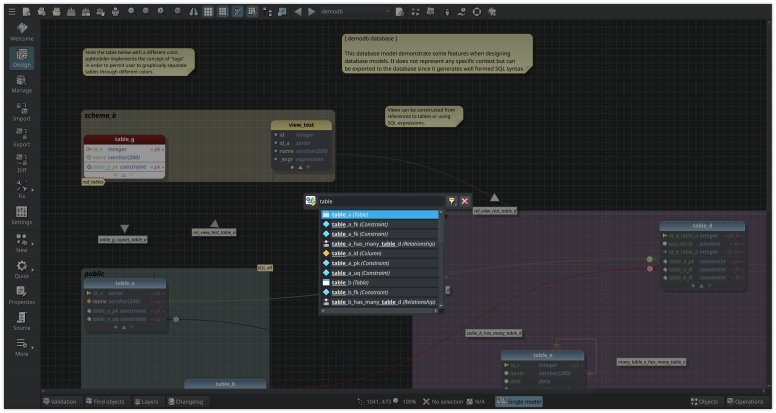Open the New object dropdown in sidebar
The image size is (776, 413).
pyautogui.click(x=22, y=243)
